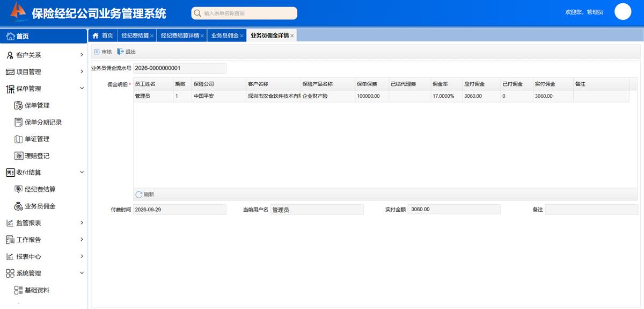Click the 业务员佣金 money bag icon
The width and height of the screenshot is (644, 309).
19,206
